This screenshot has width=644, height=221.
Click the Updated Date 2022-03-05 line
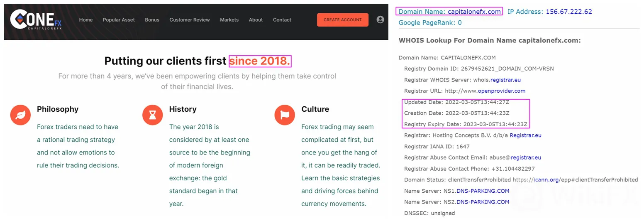point(457,102)
